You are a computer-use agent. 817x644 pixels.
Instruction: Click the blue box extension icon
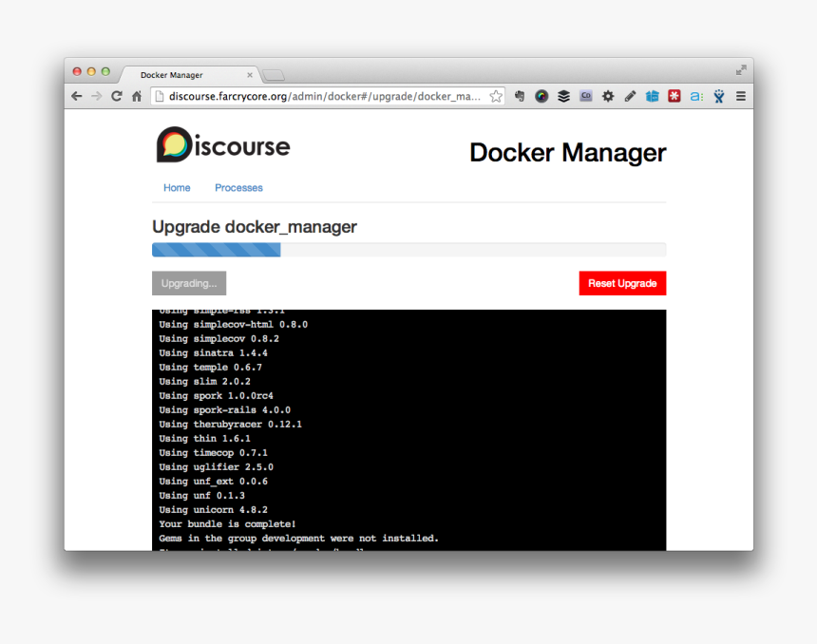653,96
